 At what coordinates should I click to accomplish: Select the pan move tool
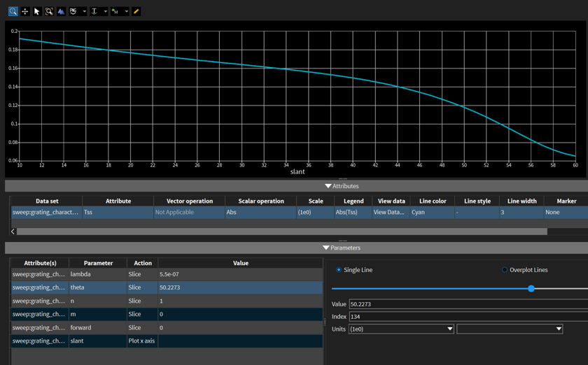click(x=24, y=12)
